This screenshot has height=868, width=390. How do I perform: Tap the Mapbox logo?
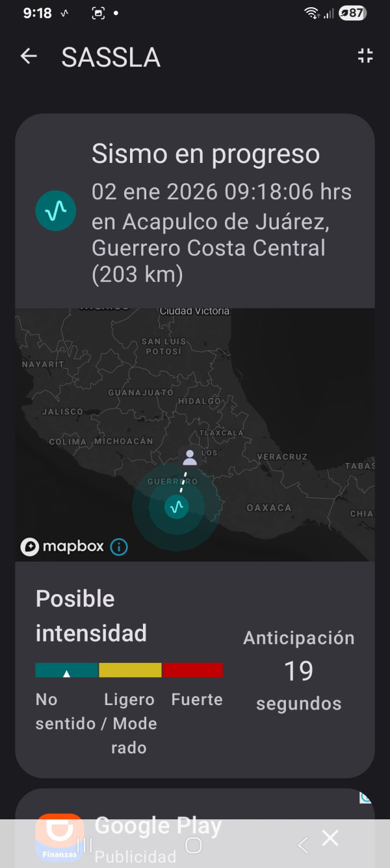coord(63,547)
